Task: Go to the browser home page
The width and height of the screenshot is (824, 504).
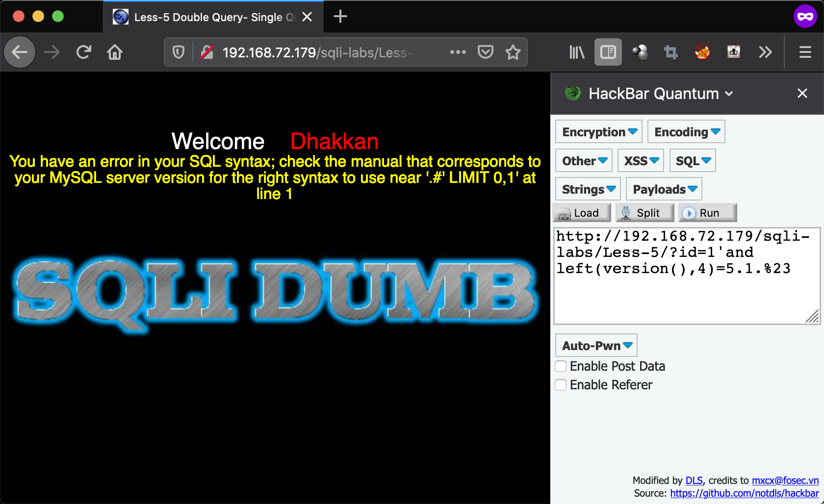Action: 115,52
